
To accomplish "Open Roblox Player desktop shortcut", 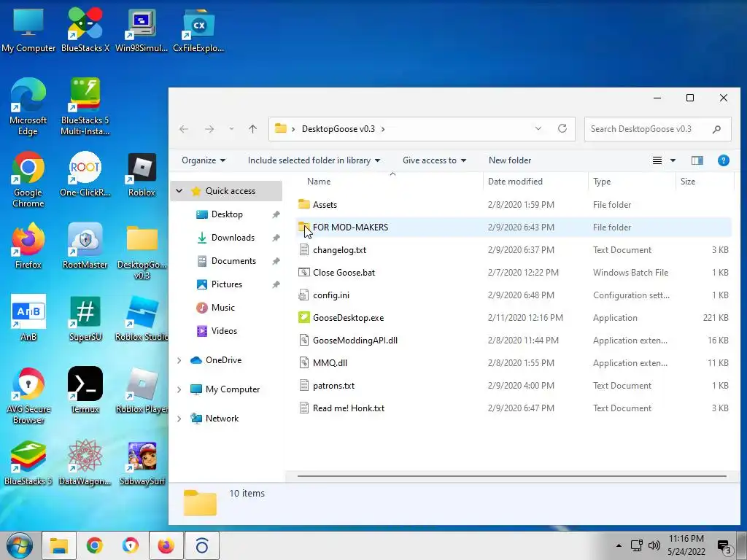I will pyautogui.click(x=142, y=390).
